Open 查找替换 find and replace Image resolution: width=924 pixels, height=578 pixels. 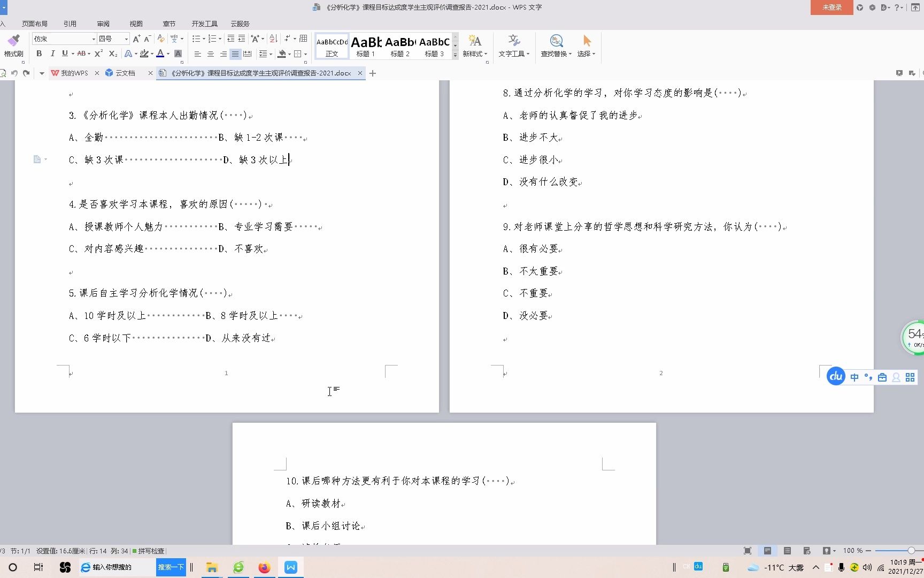click(555, 47)
